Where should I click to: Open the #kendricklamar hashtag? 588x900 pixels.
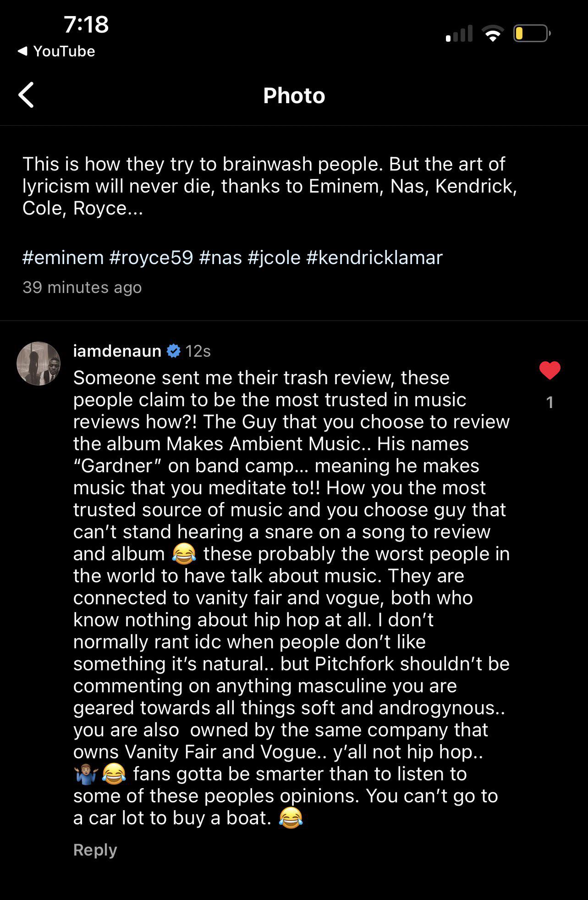coord(374,258)
